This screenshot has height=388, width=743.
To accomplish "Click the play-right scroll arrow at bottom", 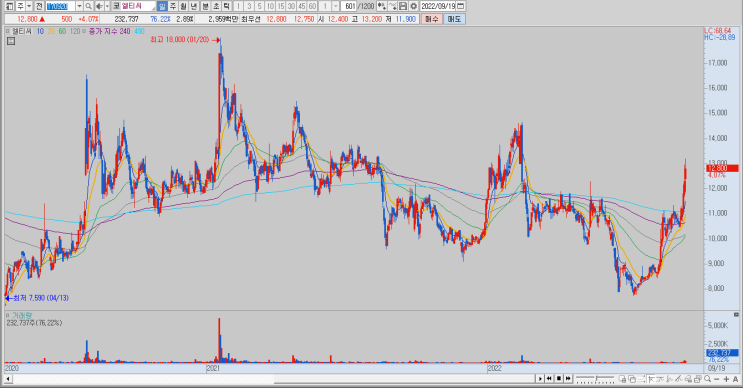I will pyautogui.click(x=540, y=379).
